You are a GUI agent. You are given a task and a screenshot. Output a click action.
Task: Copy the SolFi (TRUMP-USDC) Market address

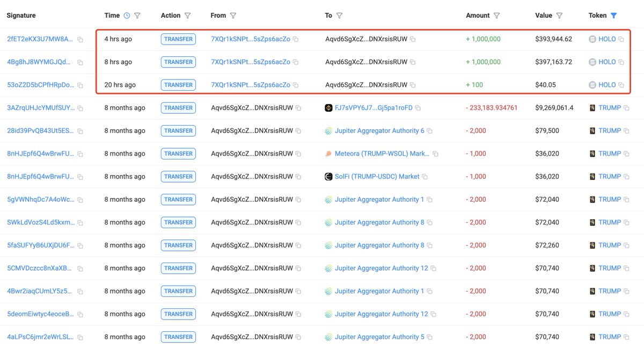[x=425, y=177]
